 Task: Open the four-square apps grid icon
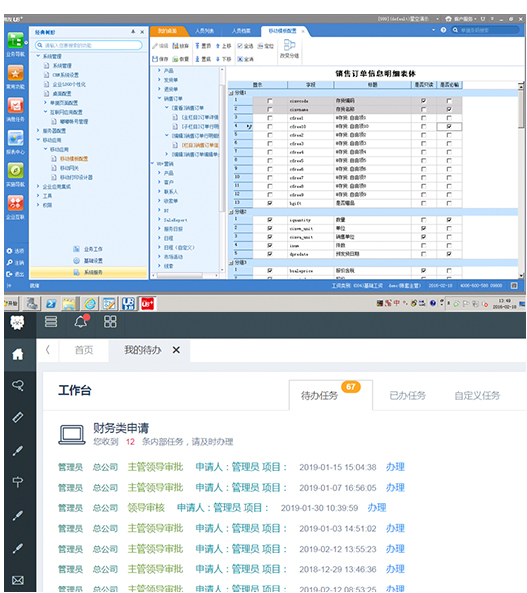click(110, 321)
